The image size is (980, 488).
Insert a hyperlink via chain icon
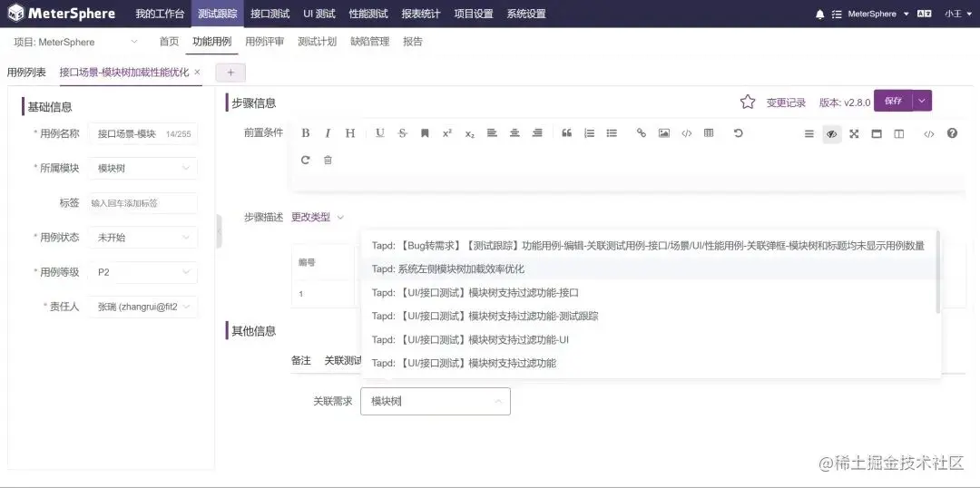(642, 133)
